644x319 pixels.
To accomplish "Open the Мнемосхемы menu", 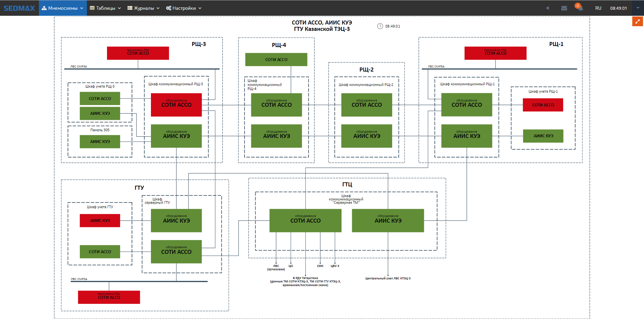I will (62, 8).
